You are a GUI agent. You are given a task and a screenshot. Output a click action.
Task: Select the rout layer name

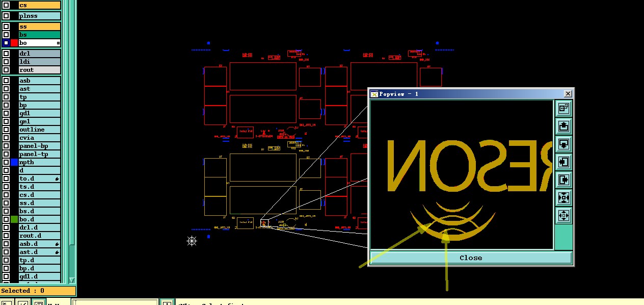(40, 70)
